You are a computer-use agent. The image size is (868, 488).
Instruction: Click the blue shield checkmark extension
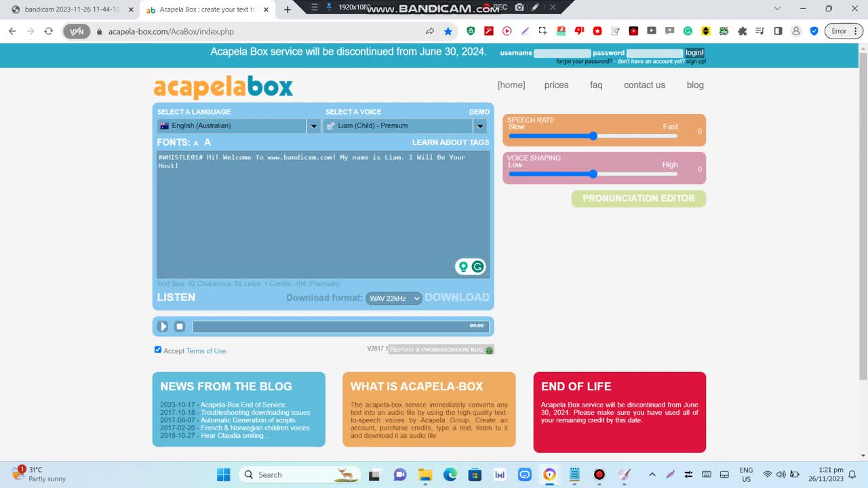pos(814,31)
